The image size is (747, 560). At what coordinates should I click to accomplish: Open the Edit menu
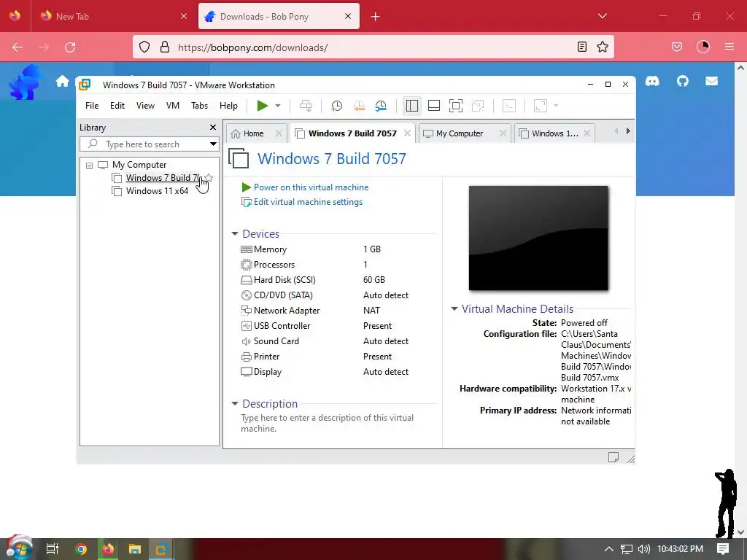[117, 106]
